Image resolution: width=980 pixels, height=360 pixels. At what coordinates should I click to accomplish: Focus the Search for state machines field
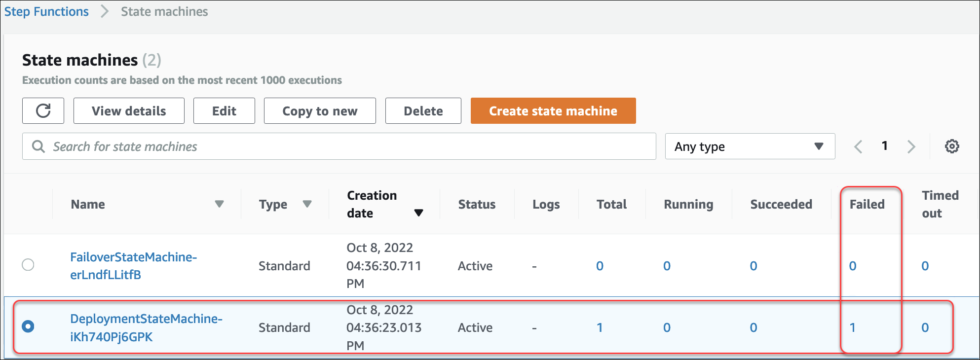pyautogui.click(x=339, y=146)
